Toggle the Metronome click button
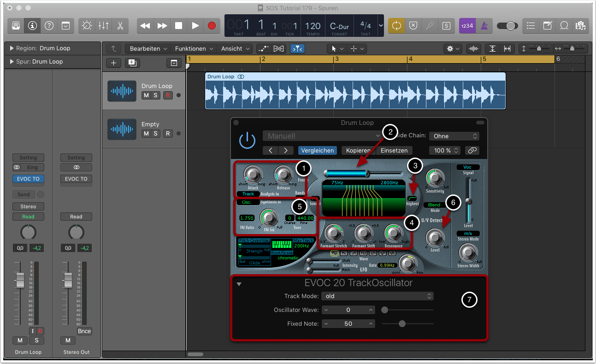This screenshot has width=596, height=364. tap(484, 26)
